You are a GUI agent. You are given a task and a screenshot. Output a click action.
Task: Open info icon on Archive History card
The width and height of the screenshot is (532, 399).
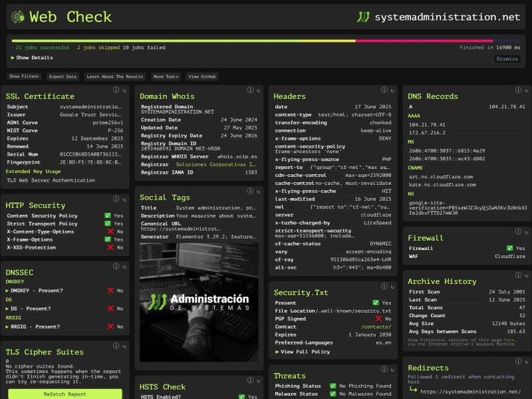click(x=518, y=275)
